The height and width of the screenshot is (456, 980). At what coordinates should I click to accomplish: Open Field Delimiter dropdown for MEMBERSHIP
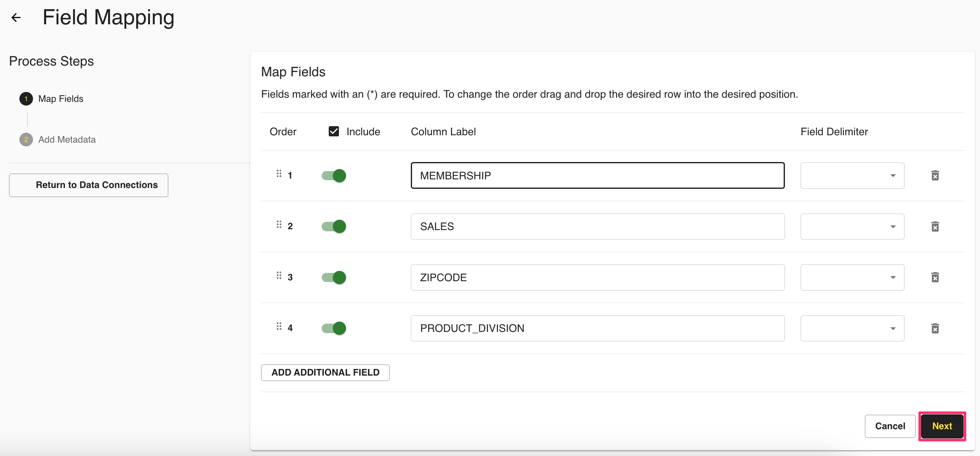pos(852,176)
